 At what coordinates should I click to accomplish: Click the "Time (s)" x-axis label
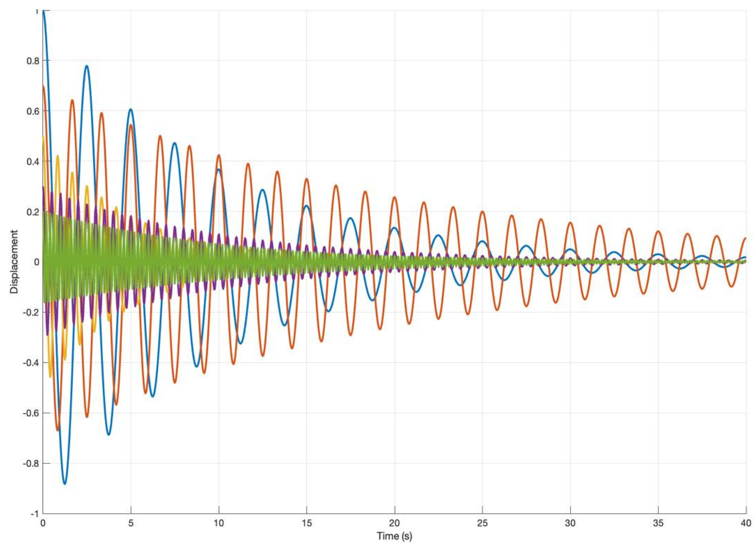coord(394,536)
